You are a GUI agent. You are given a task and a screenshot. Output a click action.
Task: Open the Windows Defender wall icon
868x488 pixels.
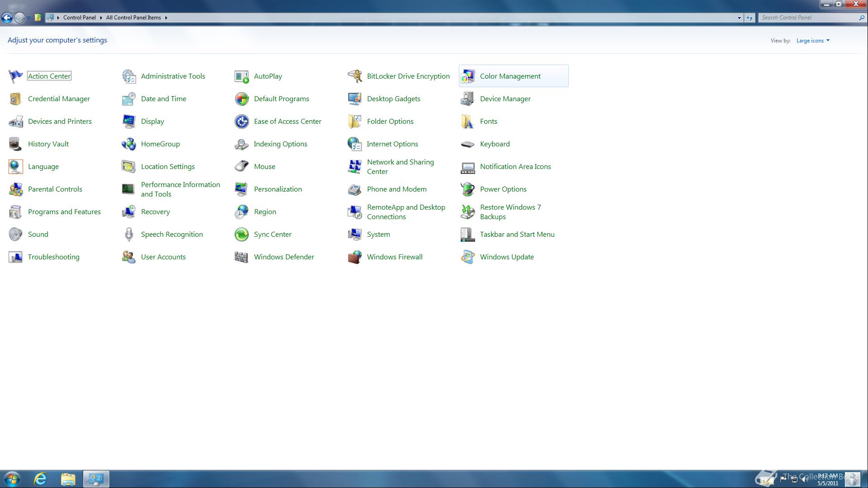241,257
